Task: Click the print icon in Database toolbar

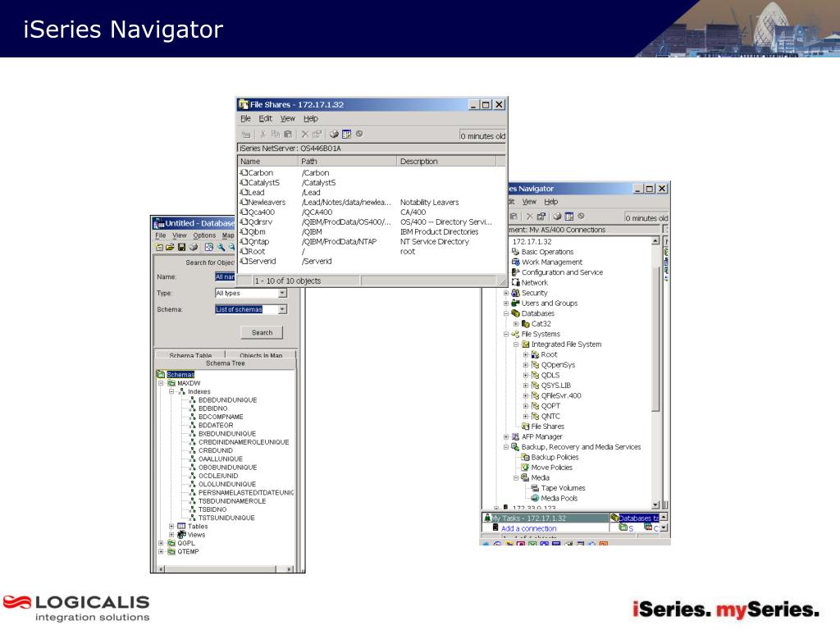Action: tap(194, 247)
